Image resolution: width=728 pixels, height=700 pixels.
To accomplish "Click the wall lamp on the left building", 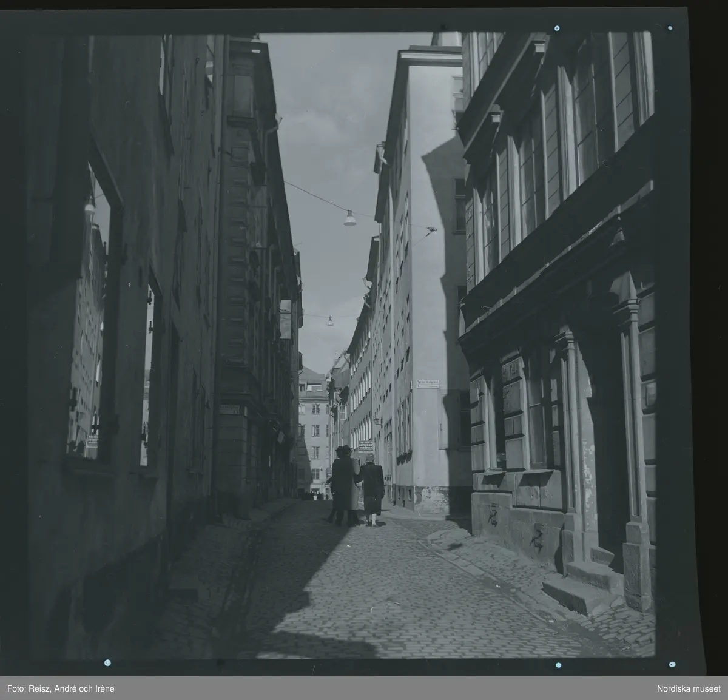I will coord(90,205).
